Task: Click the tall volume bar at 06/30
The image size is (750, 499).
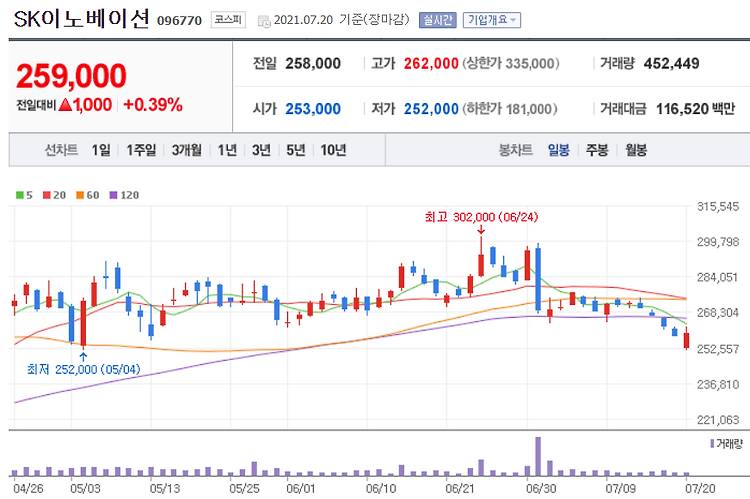Action: tap(538, 456)
